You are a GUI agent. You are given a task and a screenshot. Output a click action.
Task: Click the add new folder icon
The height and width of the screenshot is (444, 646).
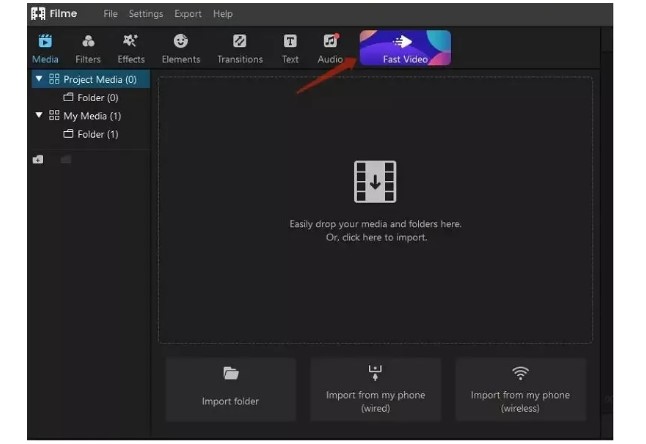coord(38,159)
